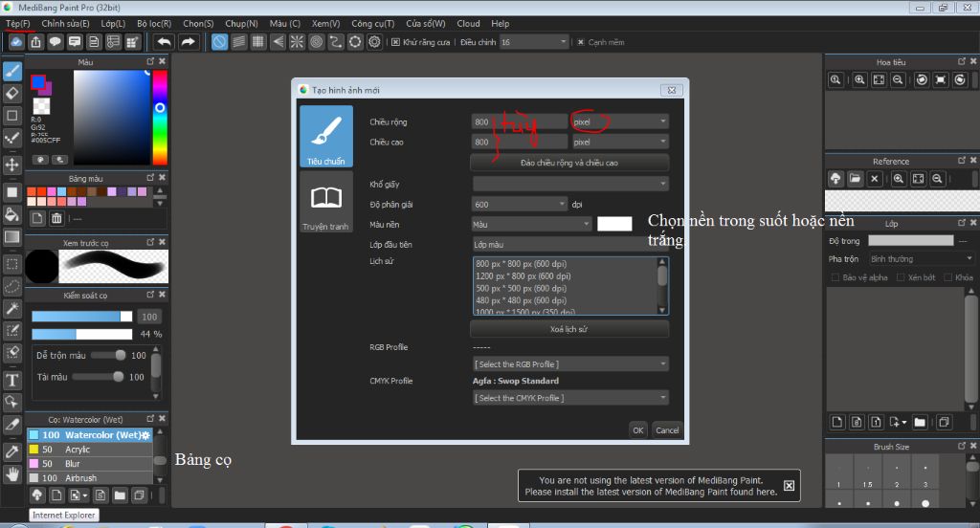
Task: Enable the Khóa layer checkbox
Action: 948,277
